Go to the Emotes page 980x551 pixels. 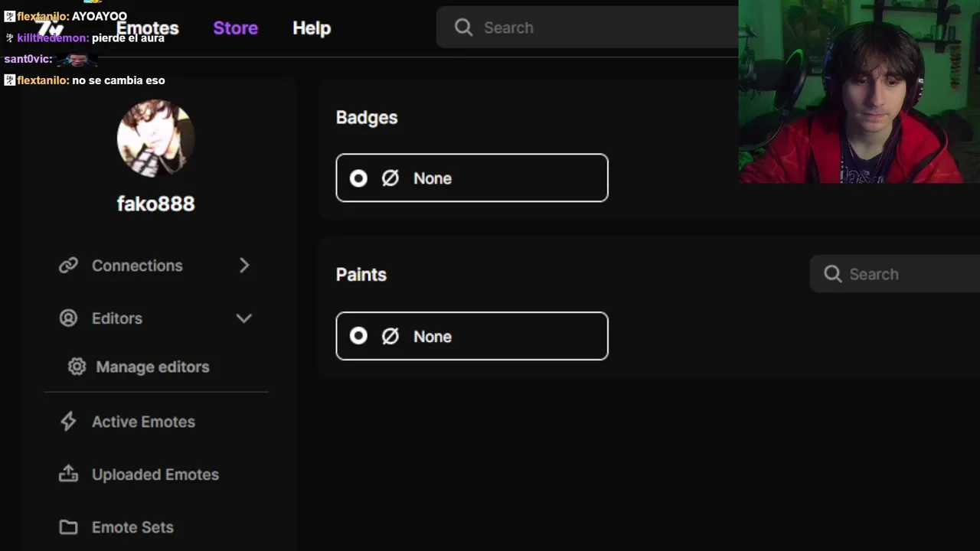click(148, 28)
